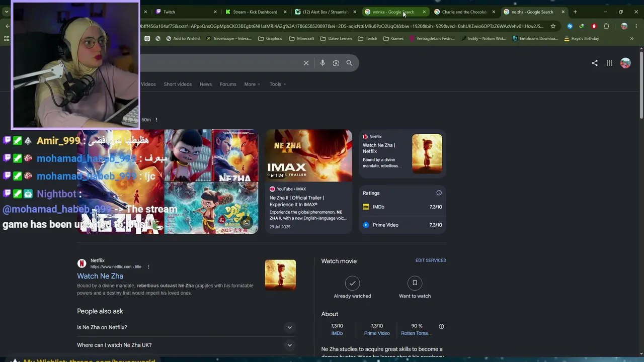
Task: Share the search results via share icon
Action: click(x=595, y=63)
